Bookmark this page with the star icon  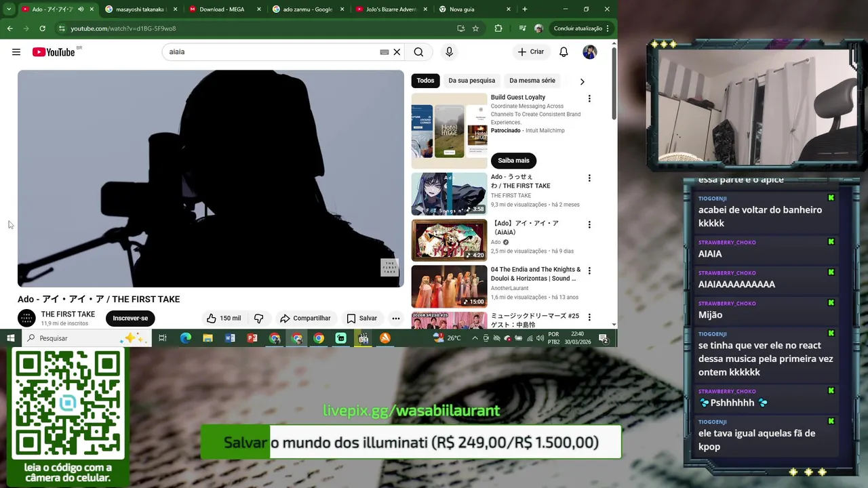point(475,28)
